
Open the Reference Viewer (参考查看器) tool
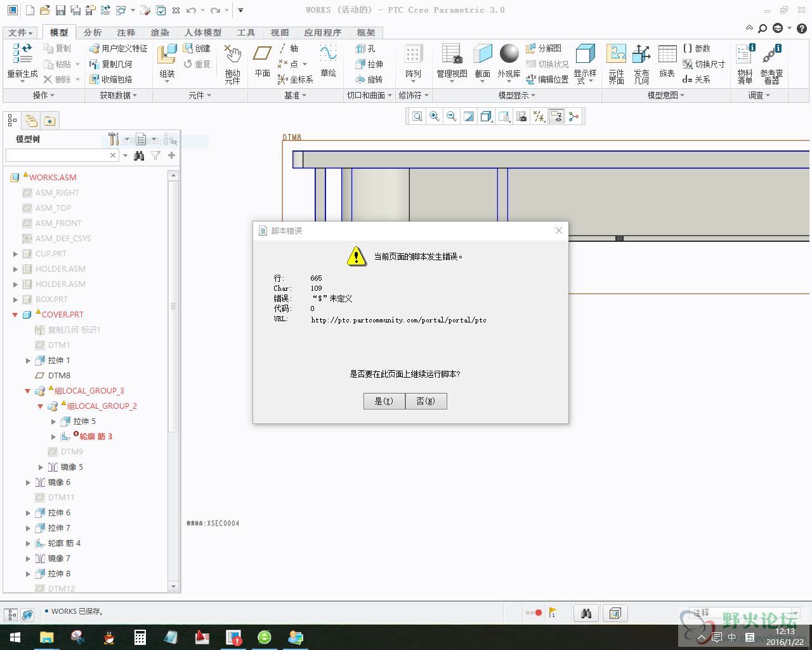coord(771,55)
